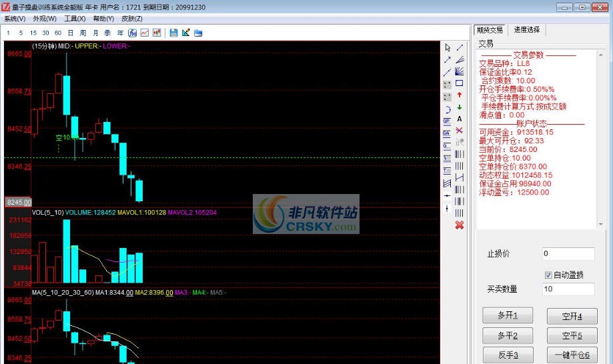Select the arc curve drawing tool
Screen dimensions: 613x364
(x=447, y=110)
